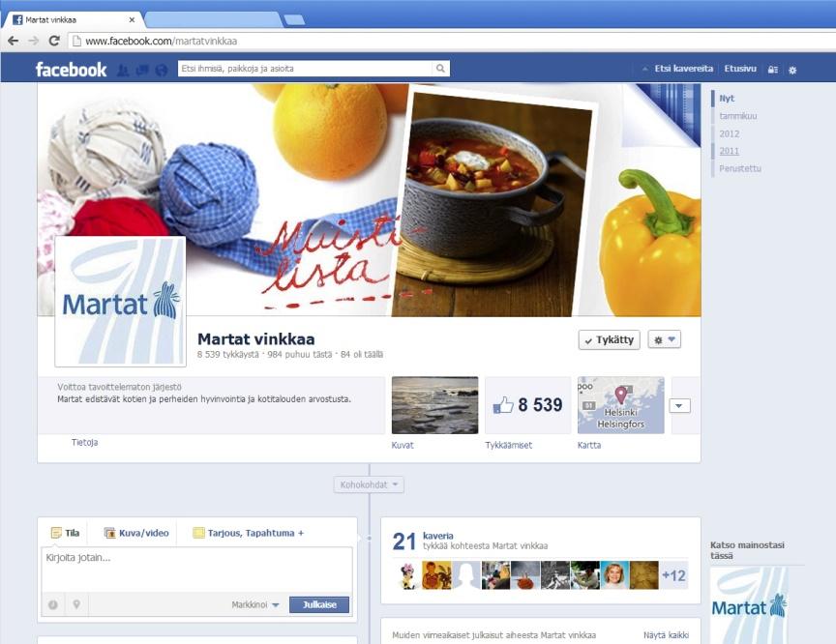
Task: Click the Facebook logo in the header
Action: pyautogui.click(x=71, y=70)
